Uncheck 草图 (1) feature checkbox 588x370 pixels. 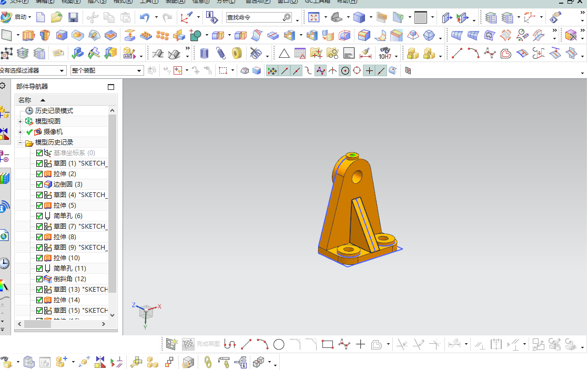(x=39, y=163)
